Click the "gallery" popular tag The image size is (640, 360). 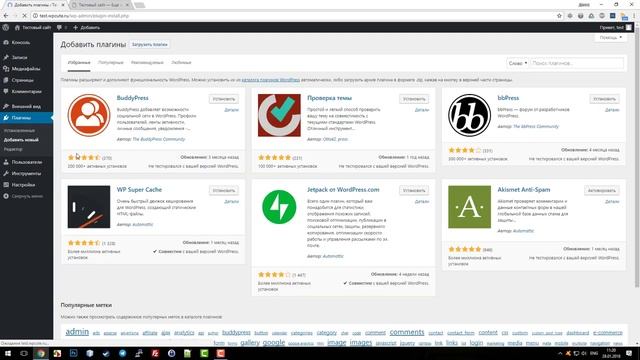coord(250,342)
